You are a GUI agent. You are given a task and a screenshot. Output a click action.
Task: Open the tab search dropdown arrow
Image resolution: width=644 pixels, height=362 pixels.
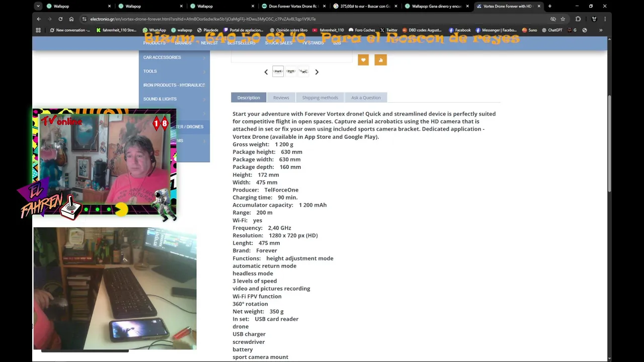38,6
